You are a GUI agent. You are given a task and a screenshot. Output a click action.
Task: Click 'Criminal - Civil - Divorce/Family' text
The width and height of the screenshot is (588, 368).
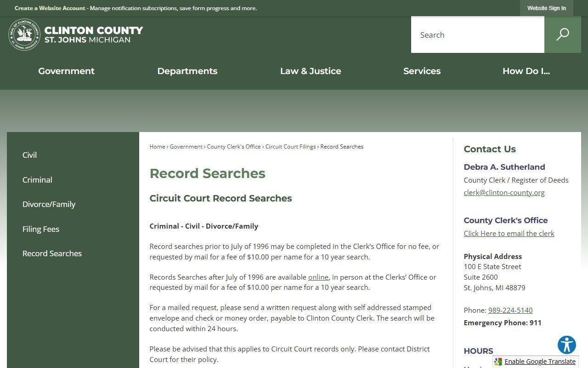(x=204, y=226)
